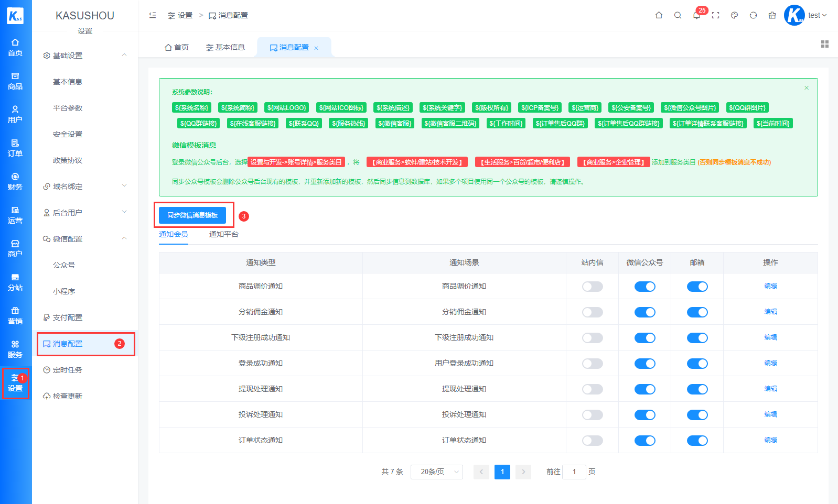
Task: Click the KSS logo in top-left corner
Action: coord(15,16)
